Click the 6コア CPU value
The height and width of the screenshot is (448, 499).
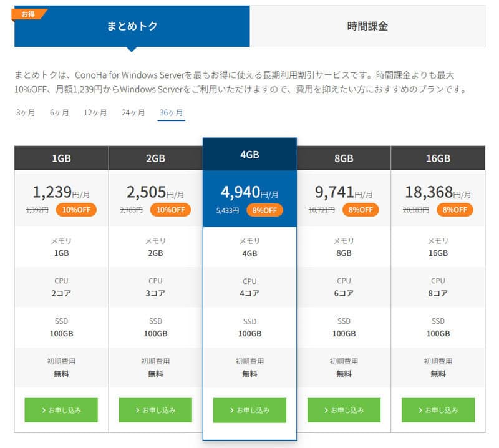[x=344, y=293]
